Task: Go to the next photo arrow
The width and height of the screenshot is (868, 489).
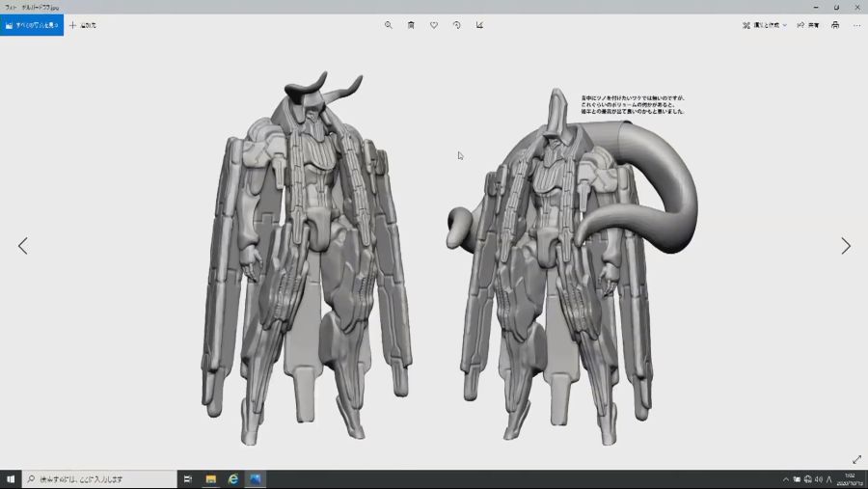Action: point(846,246)
